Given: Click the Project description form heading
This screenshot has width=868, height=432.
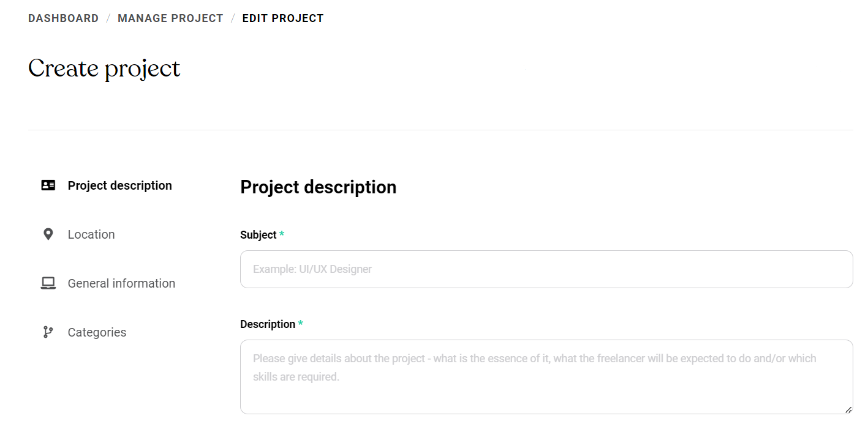Looking at the screenshot, I should tap(319, 187).
